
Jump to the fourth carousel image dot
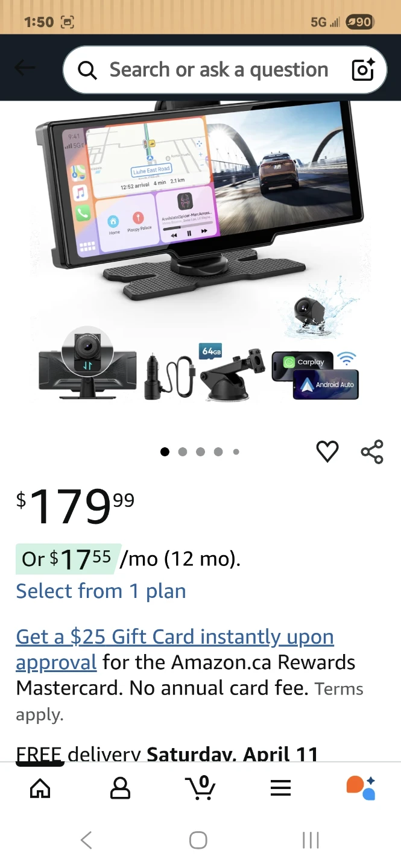pos(218,451)
